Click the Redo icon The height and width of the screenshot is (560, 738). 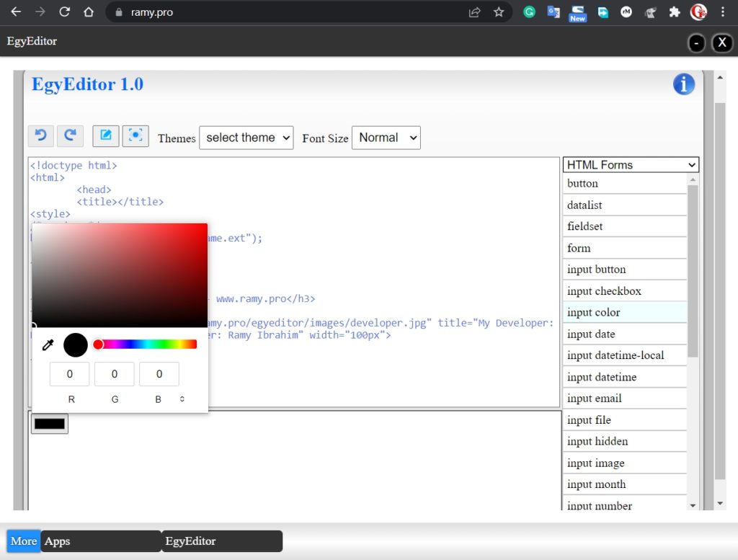pyautogui.click(x=70, y=135)
